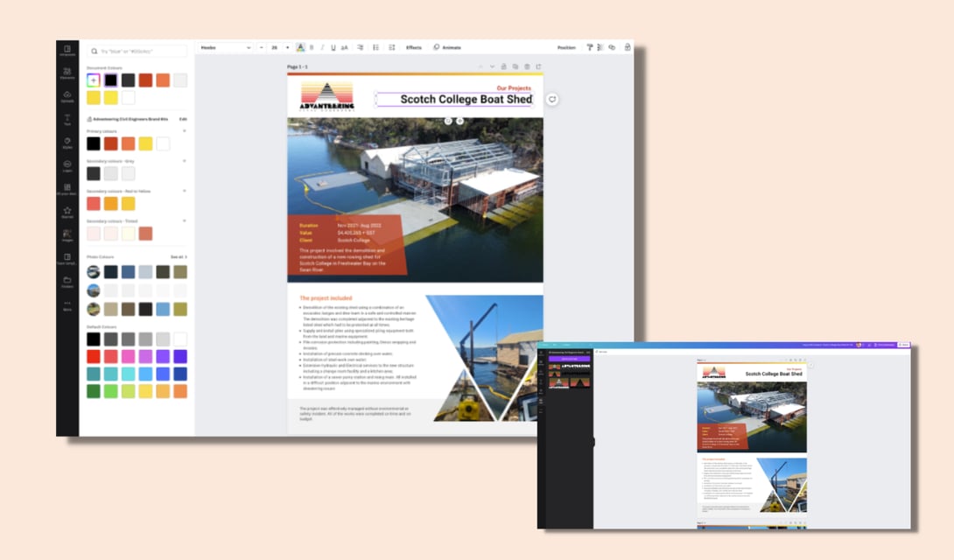This screenshot has width=954, height=560.
Task: Click the "Our Projects" heading text
Action: tap(514, 88)
